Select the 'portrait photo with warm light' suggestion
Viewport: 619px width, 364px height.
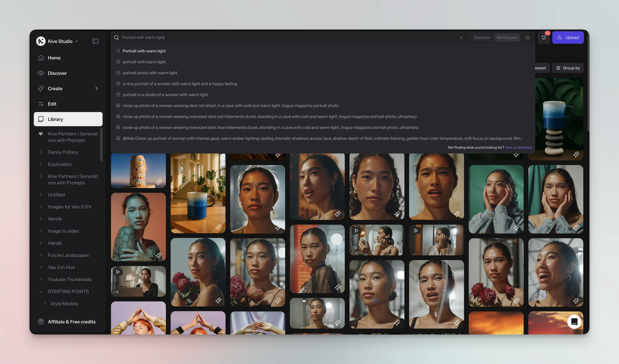150,73
